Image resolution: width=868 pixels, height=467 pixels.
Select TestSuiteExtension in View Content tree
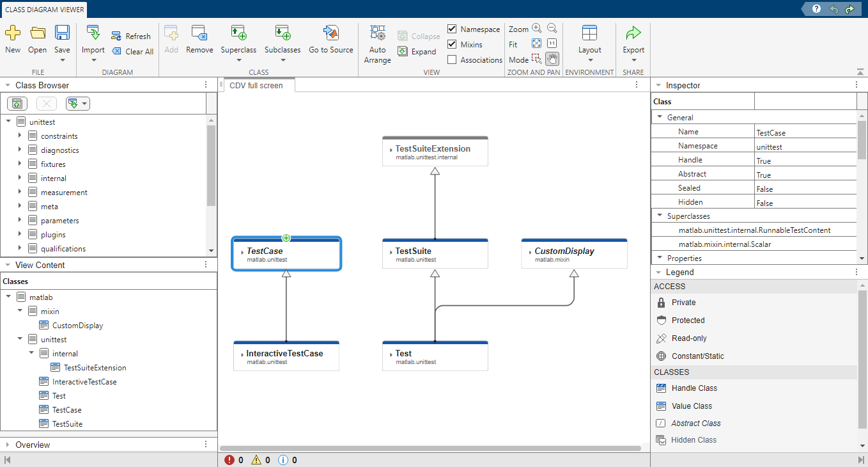[95, 368]
